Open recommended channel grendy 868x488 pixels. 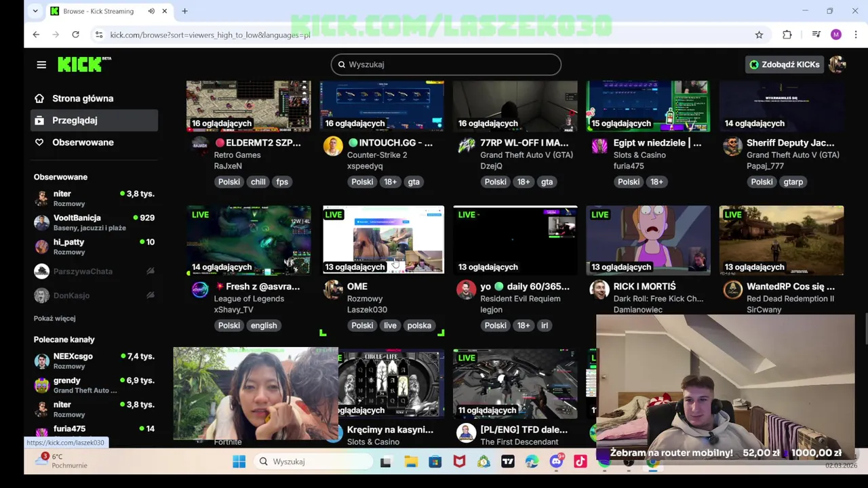pyautogui.click(x=94, y=385)
